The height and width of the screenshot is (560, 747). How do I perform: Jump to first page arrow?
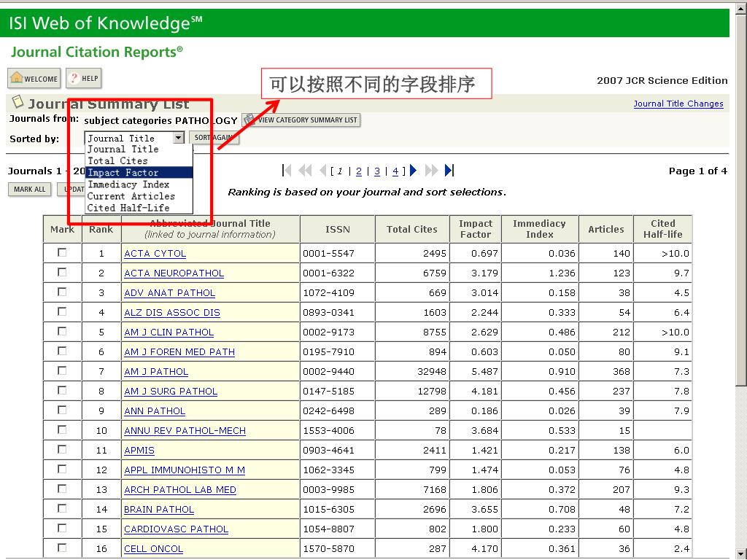click(287, 170)
